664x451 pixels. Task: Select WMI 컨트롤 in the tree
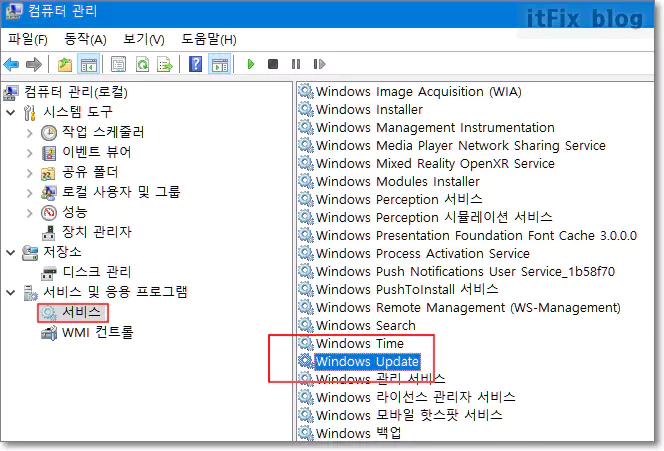pos(97,332)
